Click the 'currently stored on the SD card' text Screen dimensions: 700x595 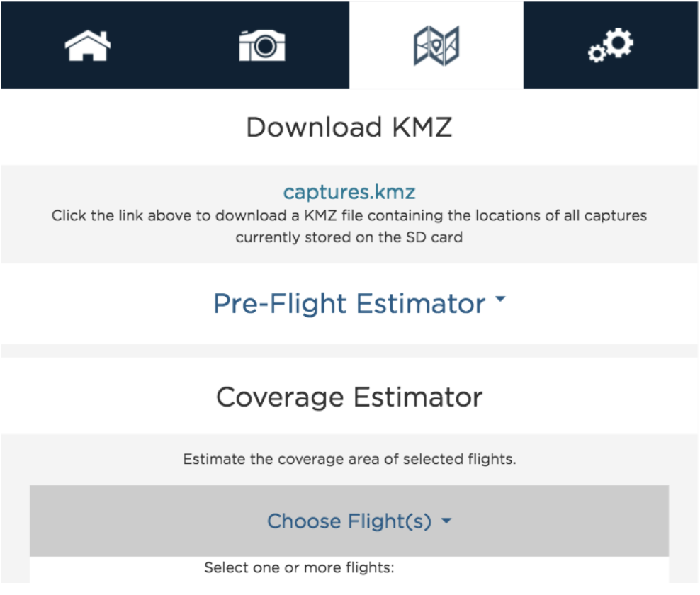[349, 237]
